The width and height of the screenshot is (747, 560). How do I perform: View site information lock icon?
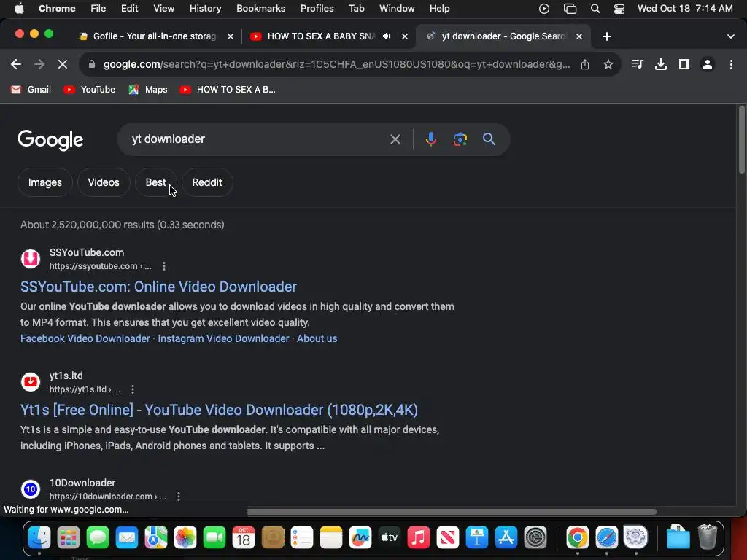93,64
